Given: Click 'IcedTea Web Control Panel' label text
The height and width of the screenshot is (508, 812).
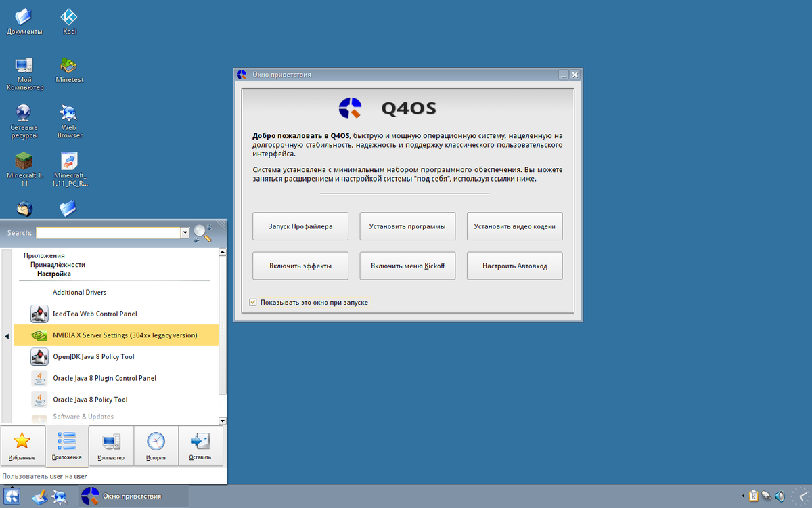Looking at the screenshot, I should (95, 314).
